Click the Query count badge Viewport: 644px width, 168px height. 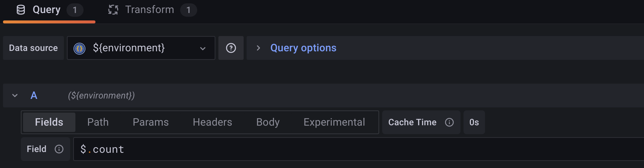tap(75, 10)
